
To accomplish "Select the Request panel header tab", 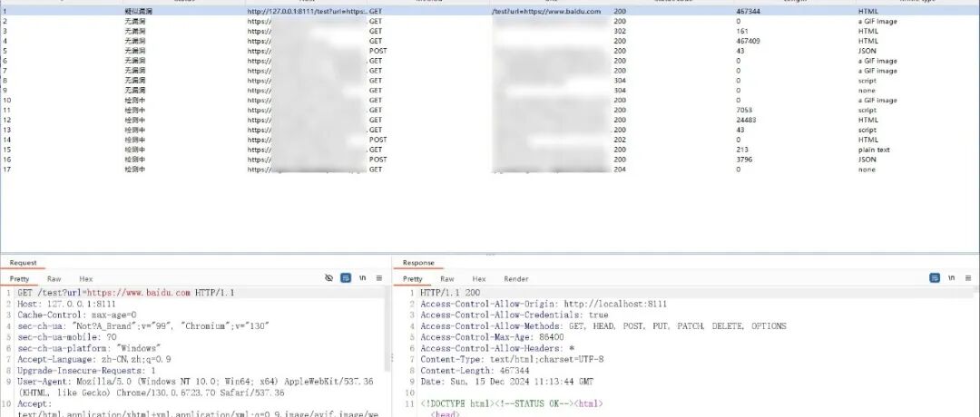I will pos(23,263).
